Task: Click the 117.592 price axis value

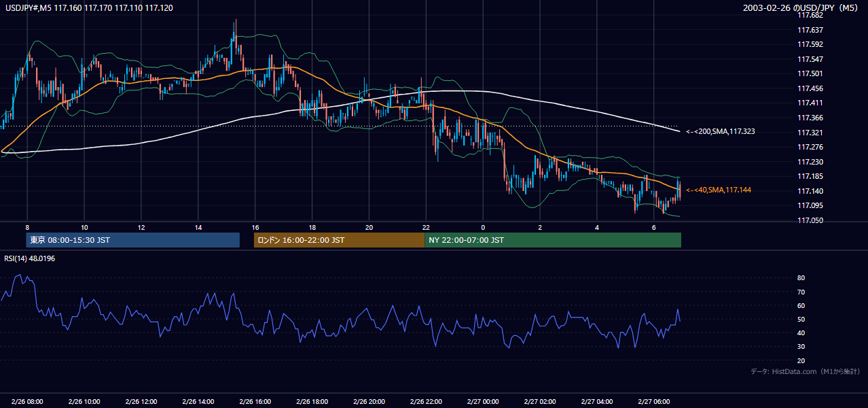Action: 810,45
